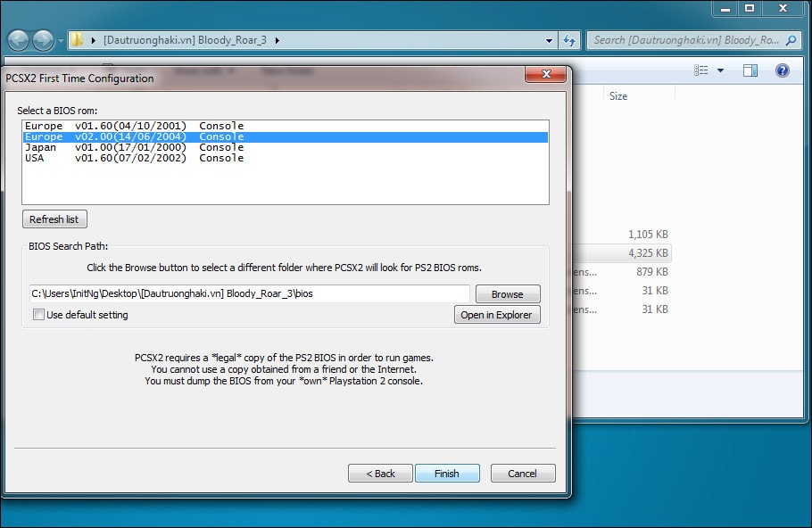Go back with the < Back button

pyautogui.click(x=380, y=473)
